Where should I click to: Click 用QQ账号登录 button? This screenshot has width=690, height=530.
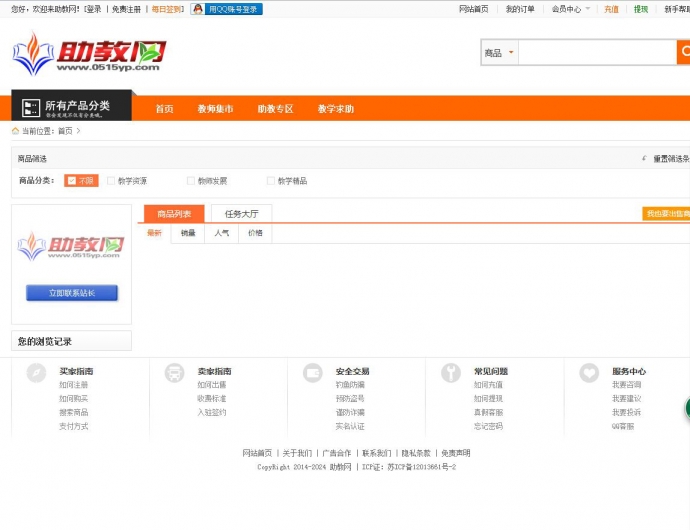[x=227, y=9]
